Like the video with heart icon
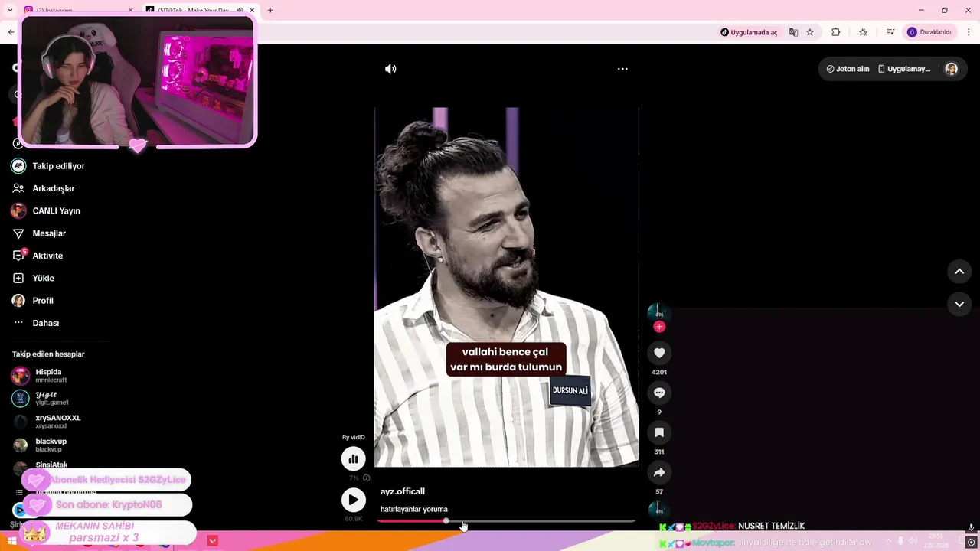The height and width of the screenshot is (551, 980). tap(659, 353)
